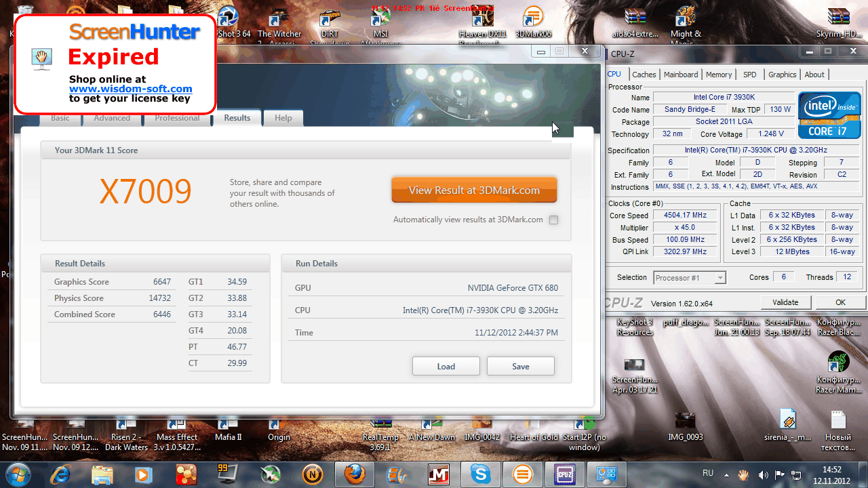Open the Mainboard tab in CPU-Z
The image size is (868, 488).
681,75
